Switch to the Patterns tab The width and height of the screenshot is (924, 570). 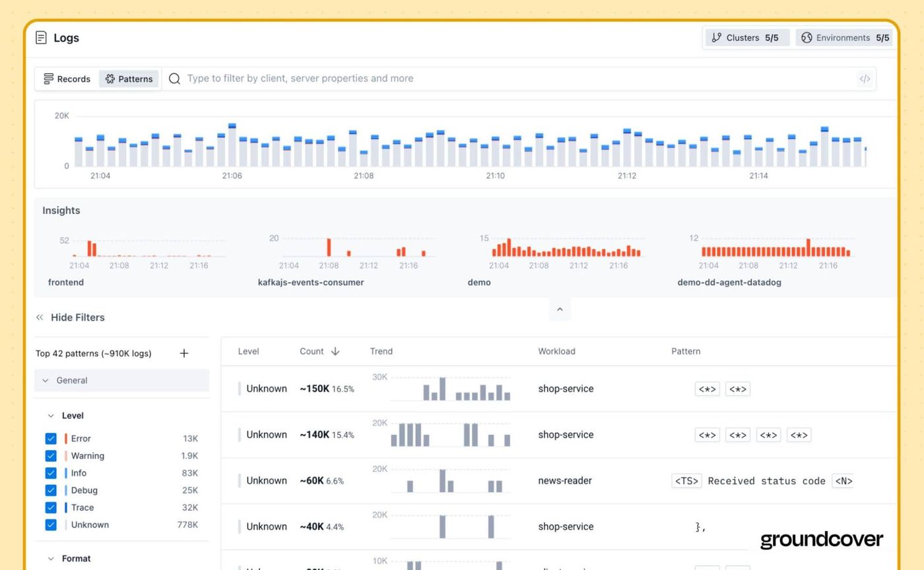click(x=129, y=79)
